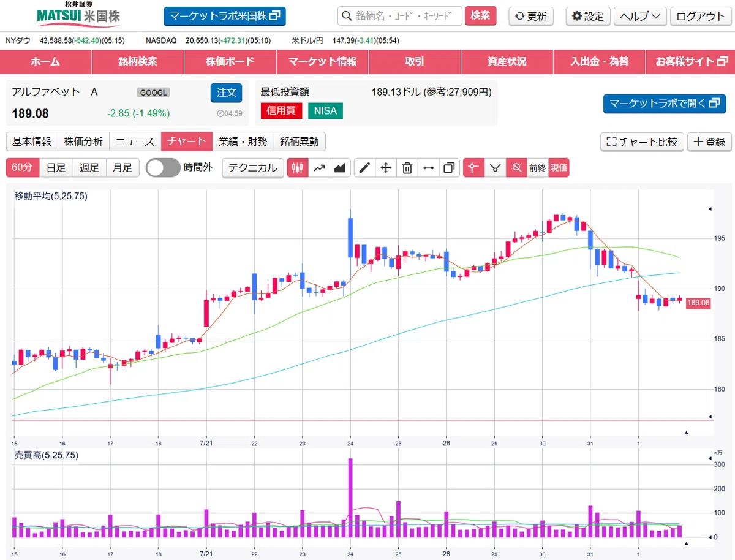The width and height of the screenshot is (735, 560).
Task: Open the ニュース tab
Action: pyautogui.click(x=135, y=142)
